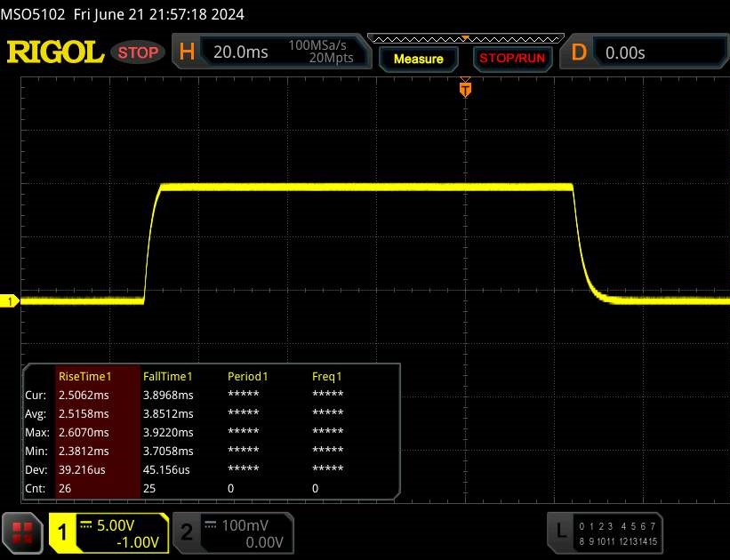Image resolution: width=730 pixels, height=560 pixels.
Task: Click the FallTime1 maximum value 3.9220ms
Action: 168,433
